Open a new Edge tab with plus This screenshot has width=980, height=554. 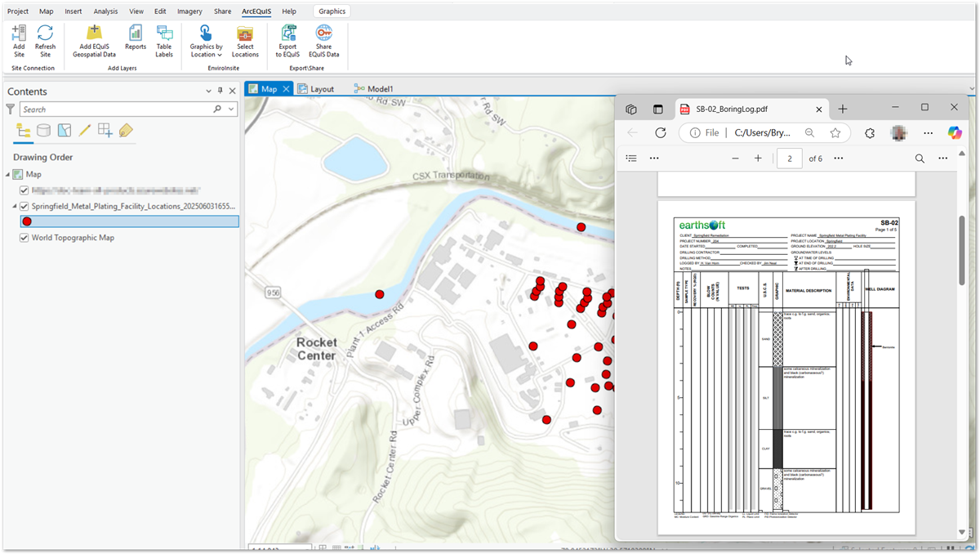(843, 109)
